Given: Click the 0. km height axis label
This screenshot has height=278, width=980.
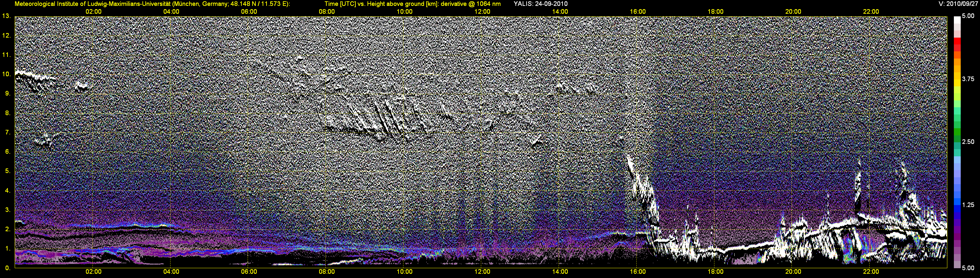Looking at the screenshot, I should pyautogui.click(x=8, y=268).
